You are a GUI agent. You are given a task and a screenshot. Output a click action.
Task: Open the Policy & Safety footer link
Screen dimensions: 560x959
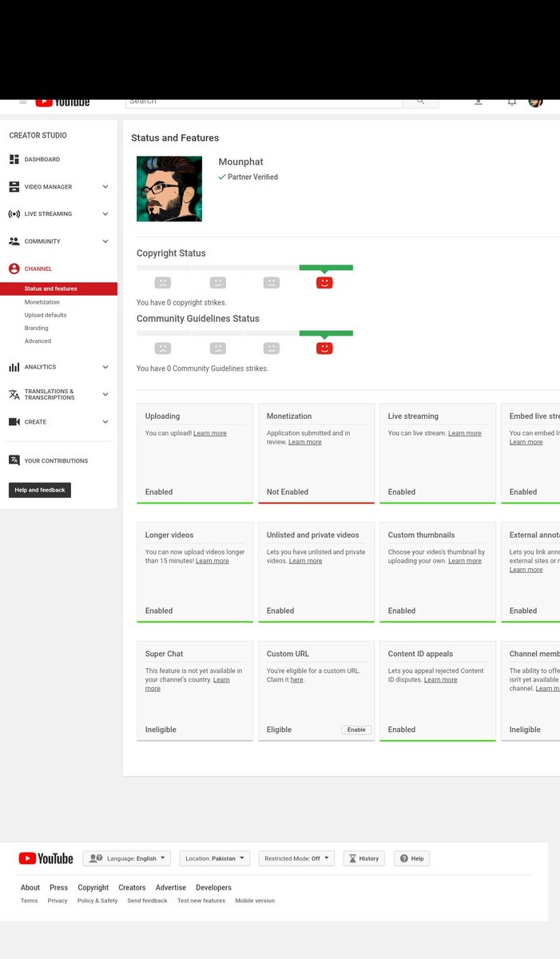(x=97, y=901)
